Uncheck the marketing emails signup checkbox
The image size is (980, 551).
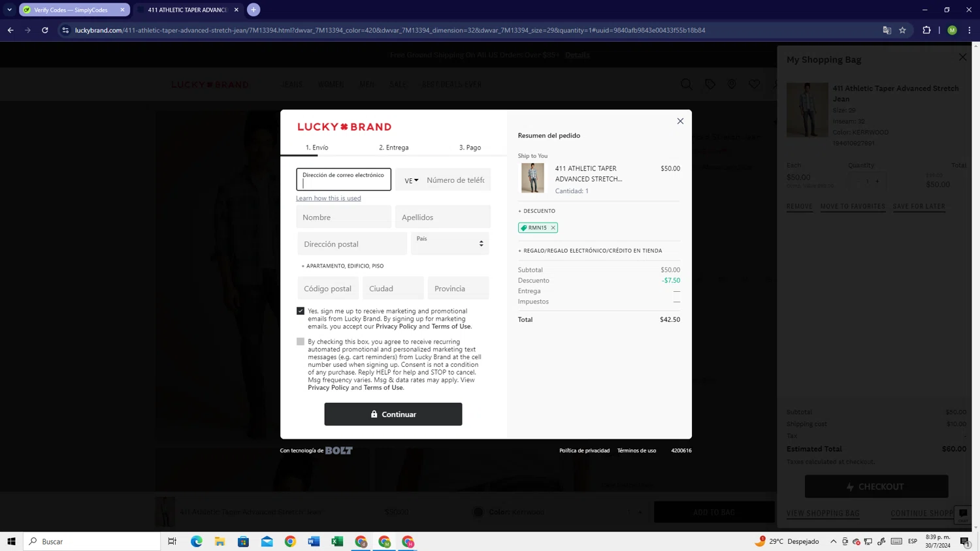[x=301, y=311]
